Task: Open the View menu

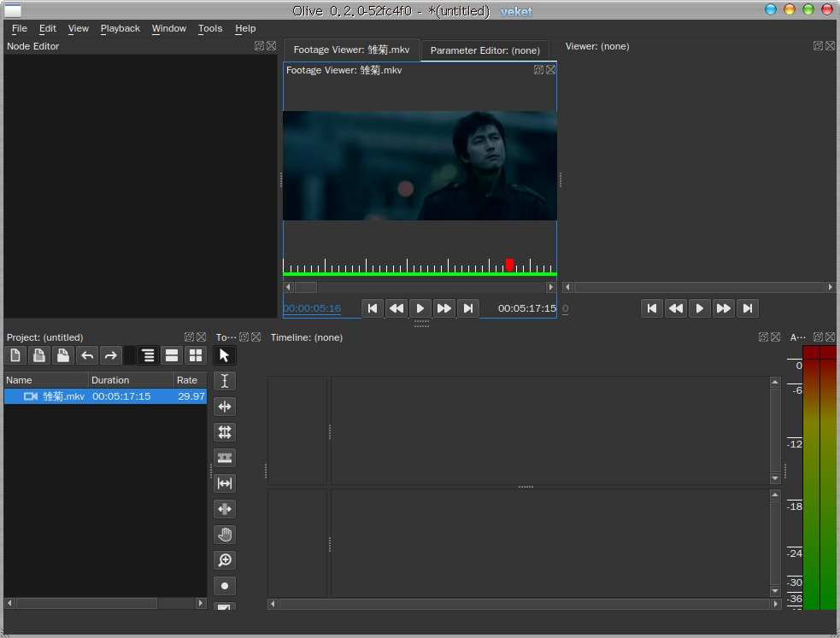Action: point(79,28)
